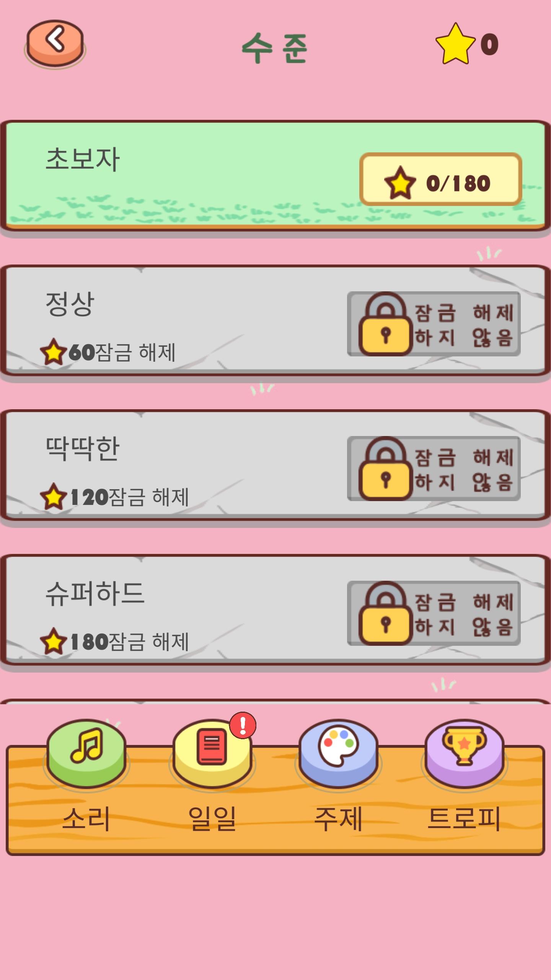Tap the padlock icon on 슈퍼하드 level

pyautogui.click(x=386, y=613)
